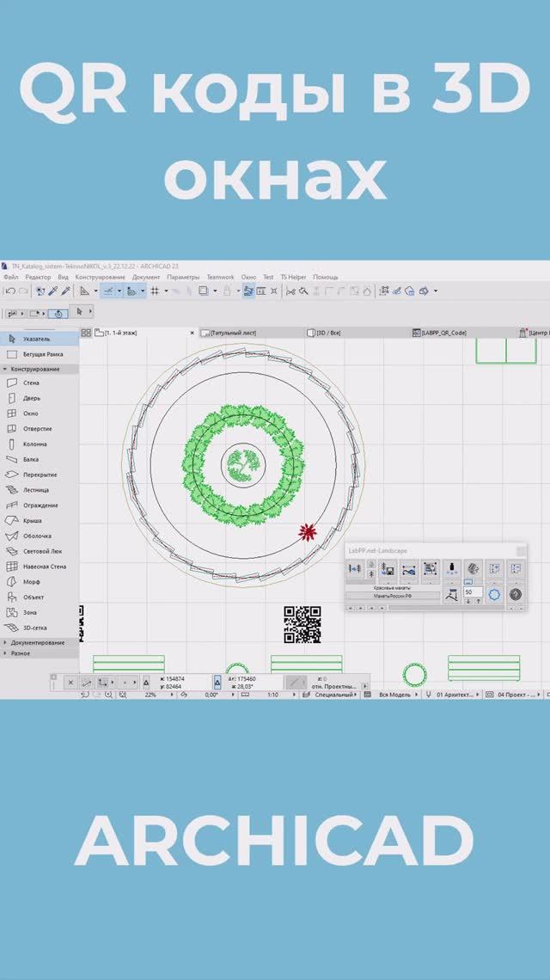The image size is (550, 980).
Task: Select the 3D-сетка mesh tool
Action: (x=39, y=628)
